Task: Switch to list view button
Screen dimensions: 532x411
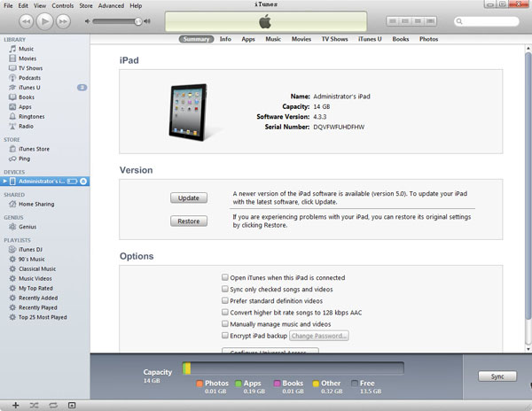Action: pos(393,21)
